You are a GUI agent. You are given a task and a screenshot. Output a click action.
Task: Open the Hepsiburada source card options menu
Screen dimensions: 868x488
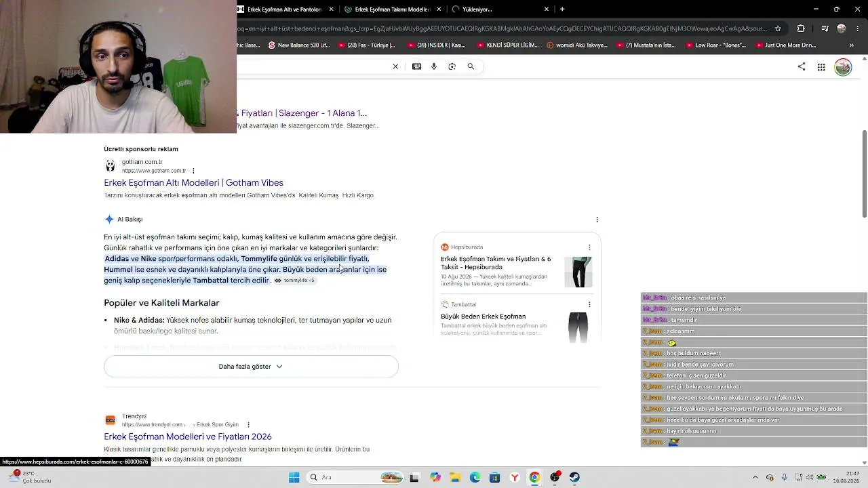(x=589, y=247)
